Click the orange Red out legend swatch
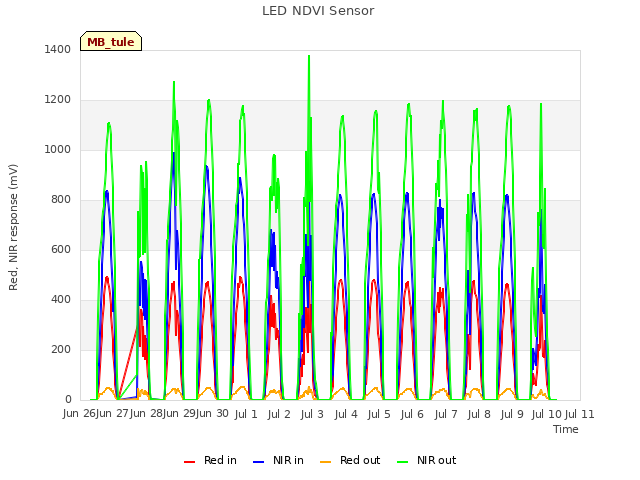 click(325, 462)
